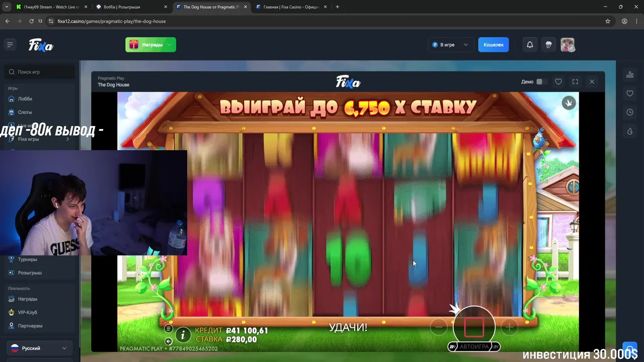Image resolution: width=644 pixels, height=362 pixels.
Task: Open a new browser tab
Action: pyautogui.click(x=337, y=7)
